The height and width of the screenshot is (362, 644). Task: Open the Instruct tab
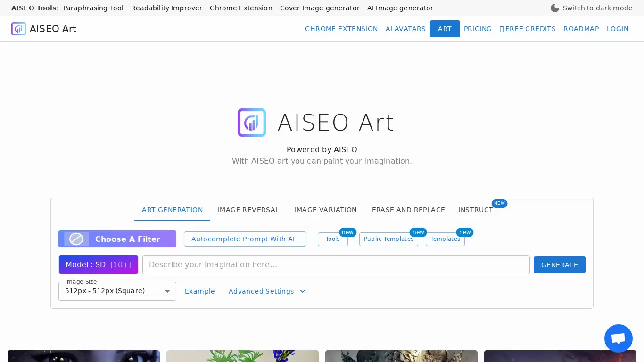pyautogui.click(x=476, y=210)
